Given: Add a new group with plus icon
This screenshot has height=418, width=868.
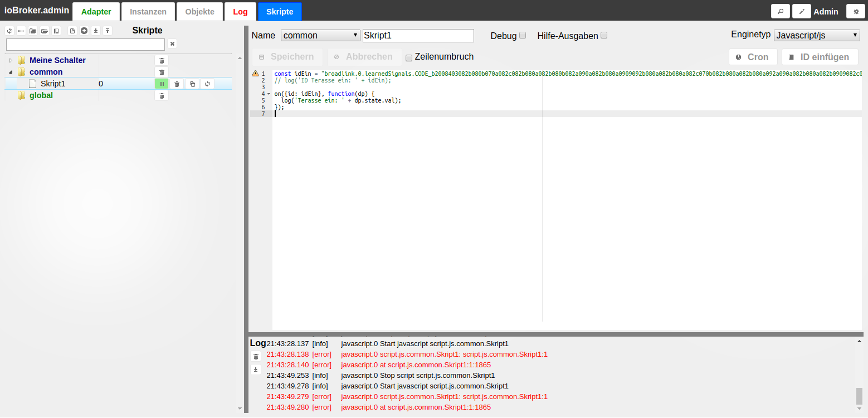Looking at the screenshot, I should point(84,31).
